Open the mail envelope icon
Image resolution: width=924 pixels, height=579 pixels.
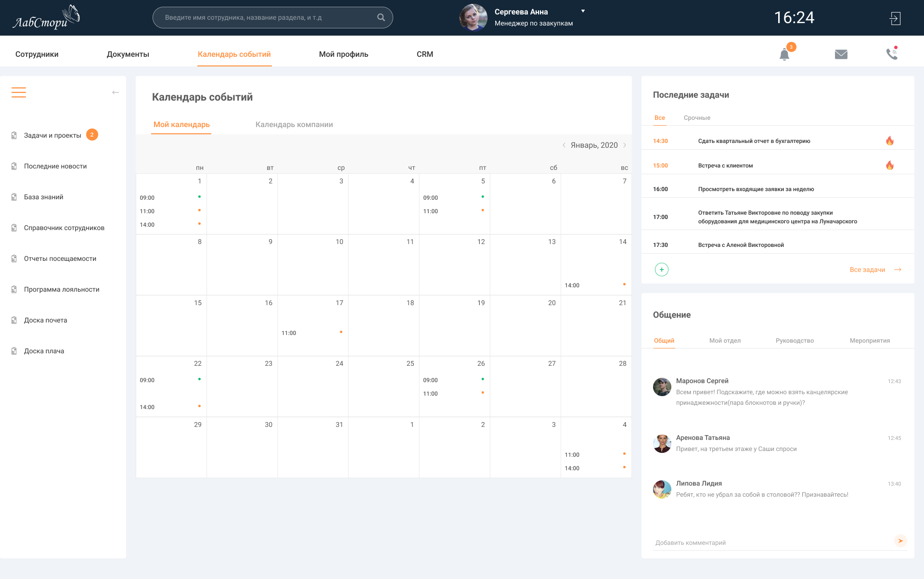841,54
